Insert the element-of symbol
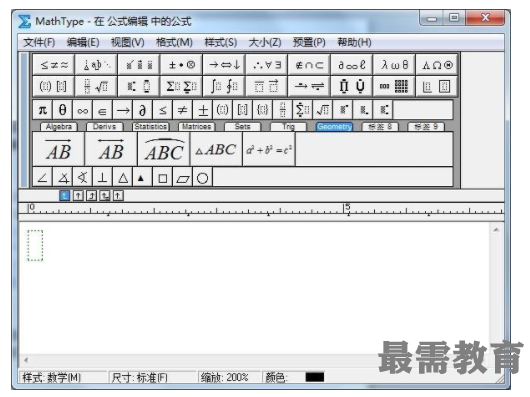This screenshot has height=397, width=530. 102,110
